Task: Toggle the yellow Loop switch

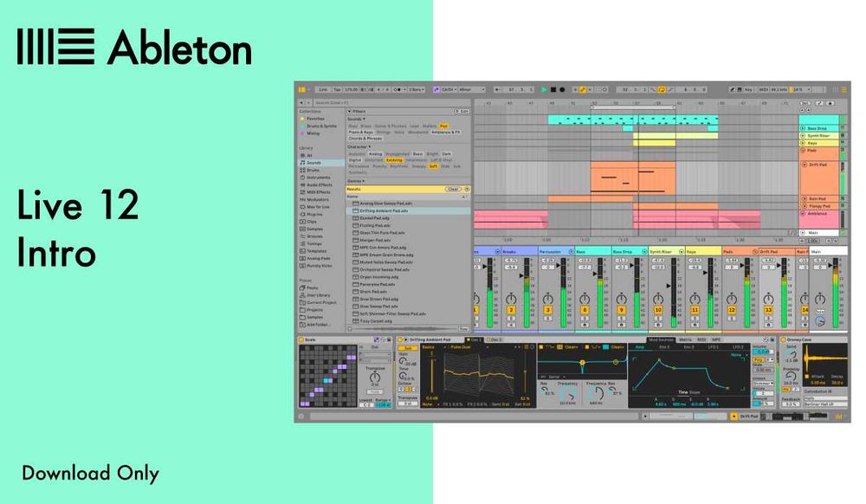Action: 662,89
